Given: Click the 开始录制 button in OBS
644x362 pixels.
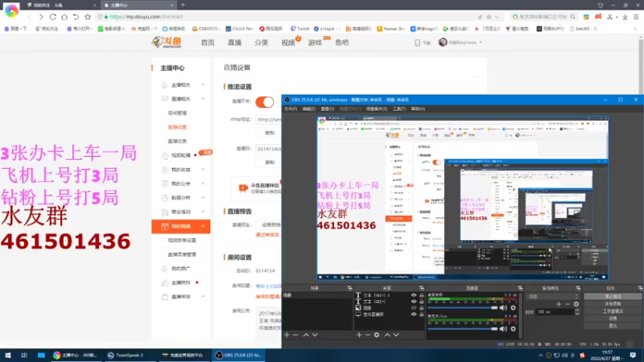Looking at the screenshot, I should [613, 304].
